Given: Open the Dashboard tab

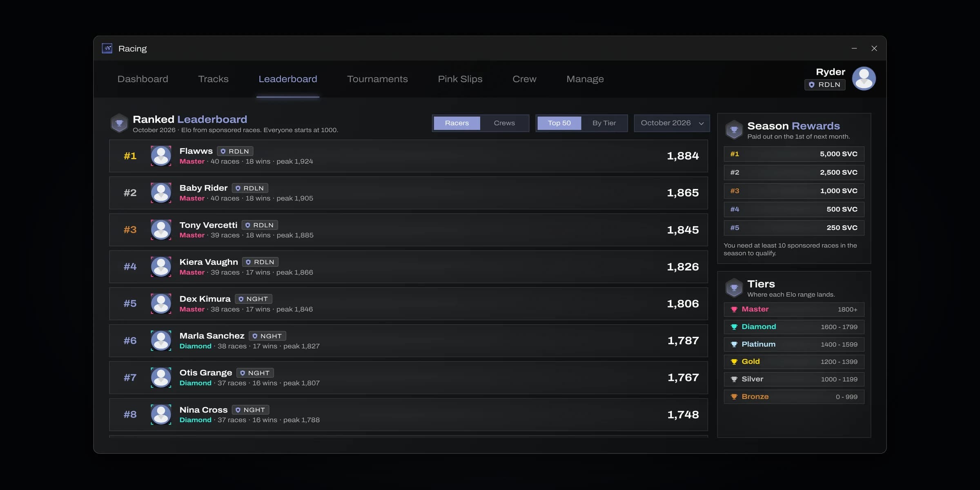Looking at the screenshot, I should [x=143, y=79].
